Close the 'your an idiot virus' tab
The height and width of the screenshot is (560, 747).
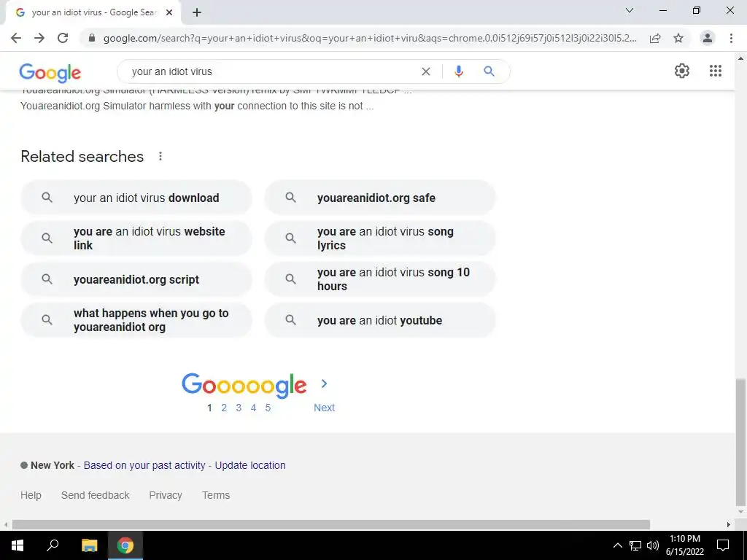169,12
